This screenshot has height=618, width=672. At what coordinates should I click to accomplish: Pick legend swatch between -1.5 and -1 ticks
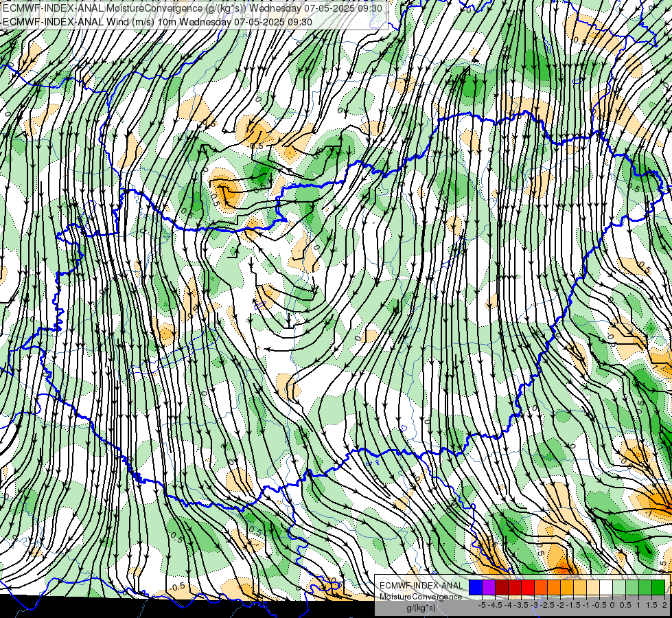pyautogui.click(x=580, y=587)
